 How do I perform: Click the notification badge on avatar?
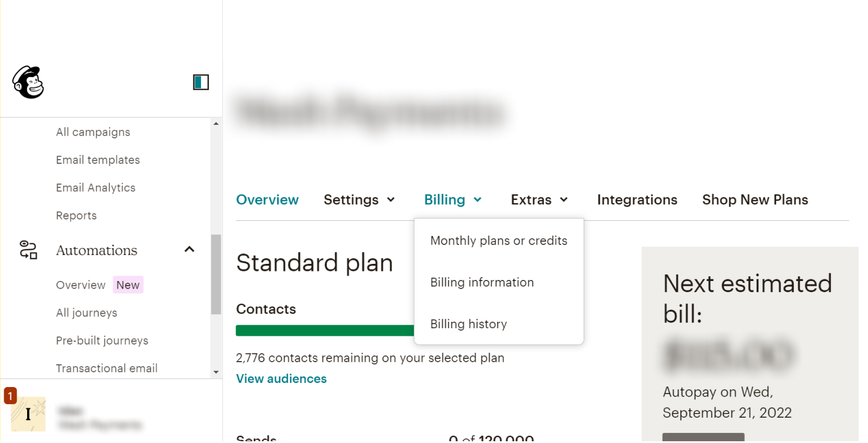(x=10, y=395)
